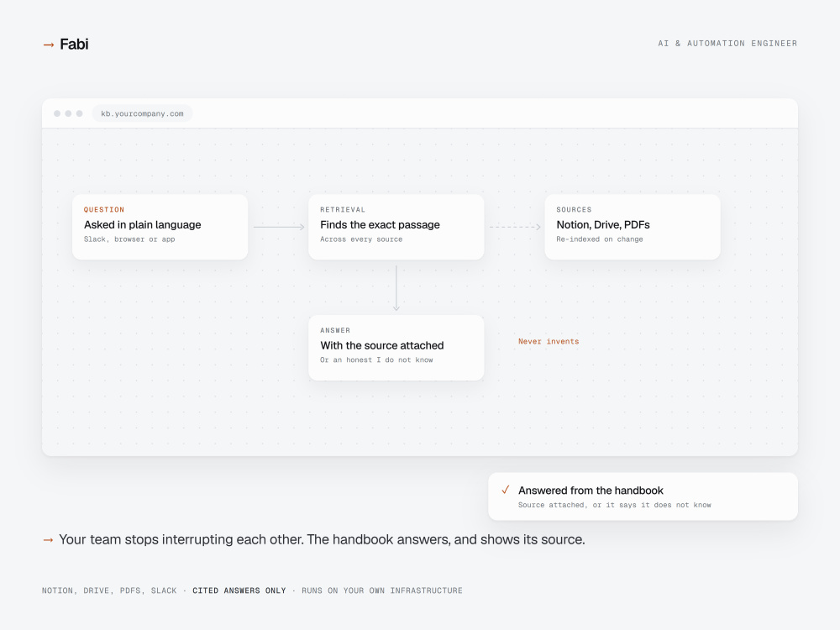Screen dimensions: 840x630
Task: Click the orange QUESTION label
Action: tap(104, 209)
